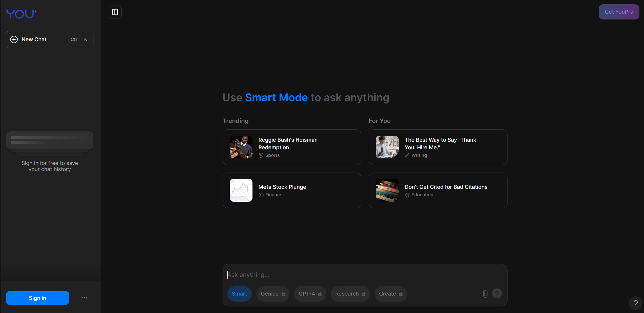The image size is (644, 313).
Task: Click the YOU logo
Action: point(21,14)
